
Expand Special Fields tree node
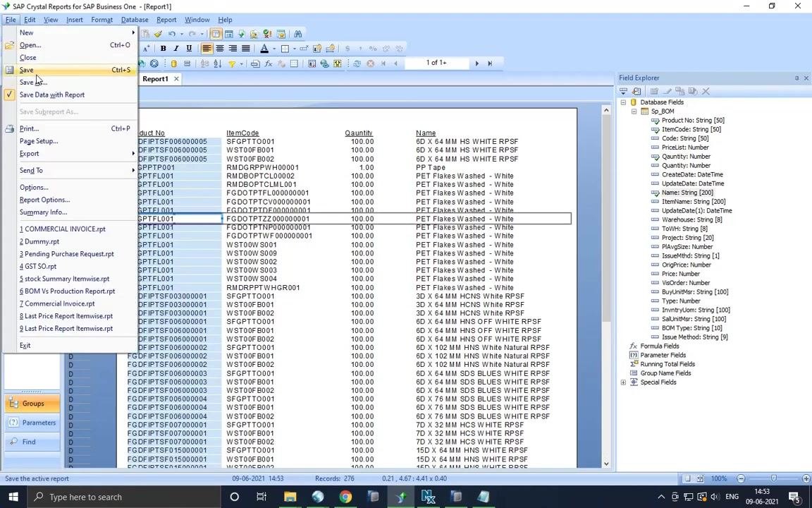pos(624,382)
